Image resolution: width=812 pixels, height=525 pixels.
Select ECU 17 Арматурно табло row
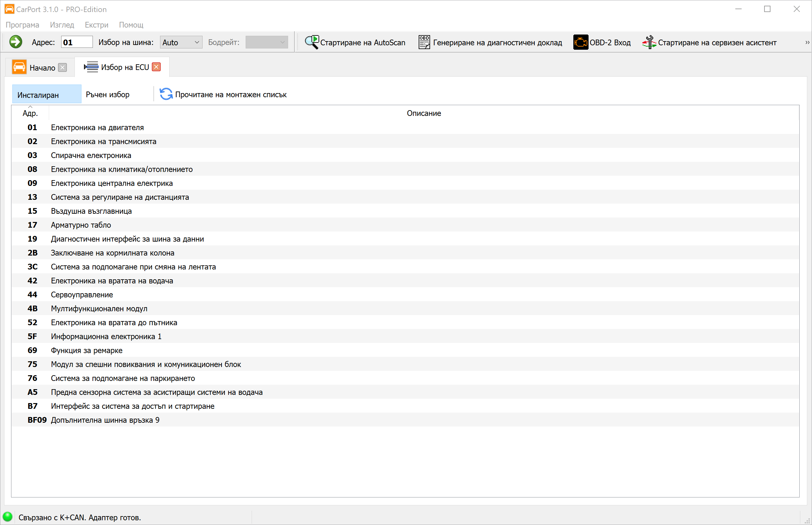coord(81,225)
